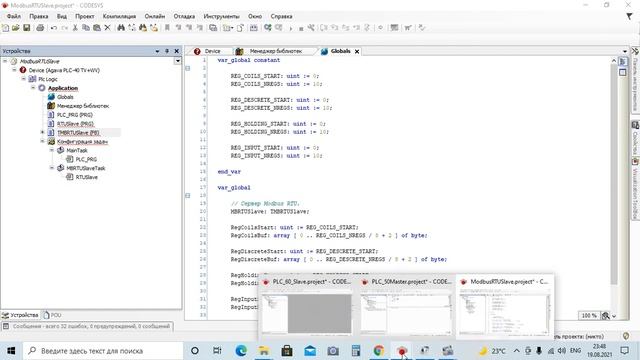Open Microsoft Edge from the taskbar
Screen dimensions: 640x360
[241, 351]
